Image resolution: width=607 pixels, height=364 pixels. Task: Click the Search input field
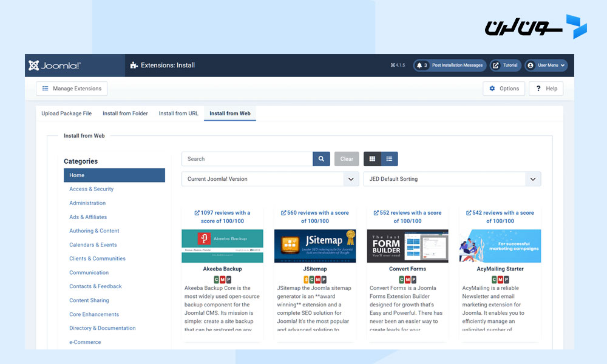point(247,159)
